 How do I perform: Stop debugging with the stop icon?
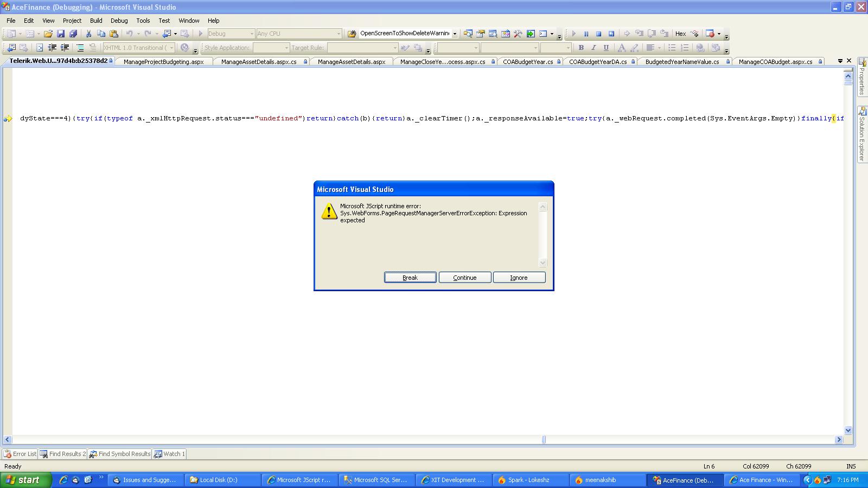(598, 34)
